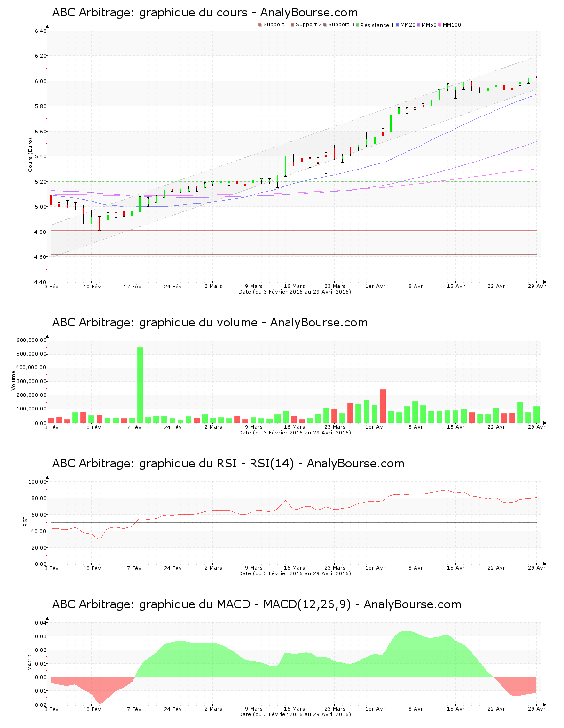
Task: Click the purple MM50 legend swatch
Action: point(418,25)
